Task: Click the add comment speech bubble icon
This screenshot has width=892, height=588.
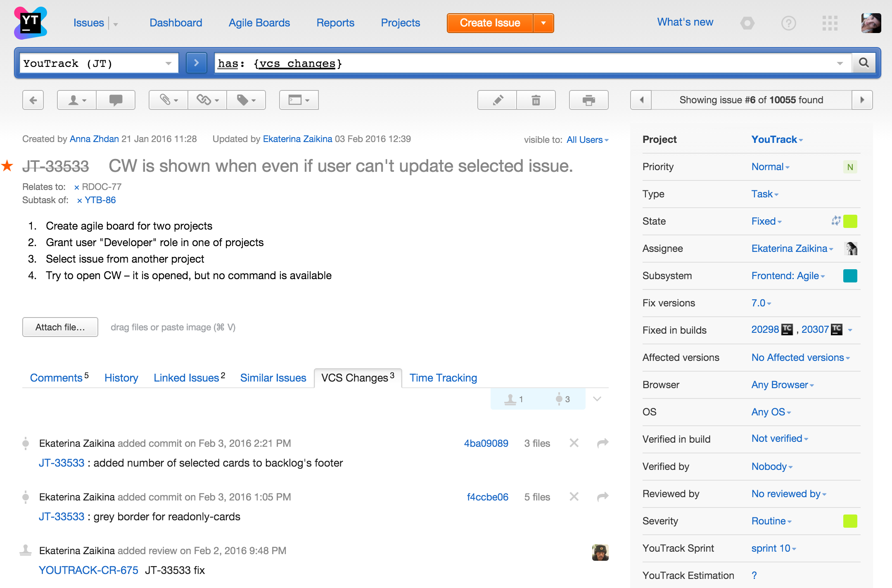Action: 116,100
